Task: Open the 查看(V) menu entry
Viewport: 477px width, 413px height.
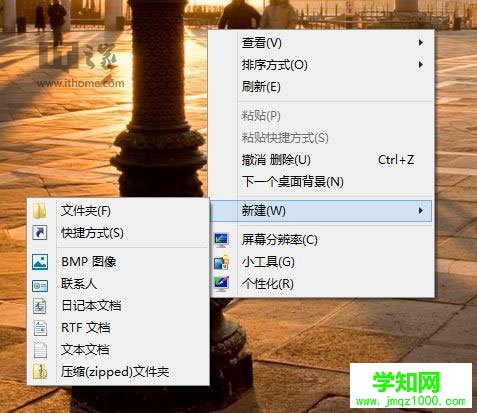Action: pyautogui.click(x=321, y=43)
